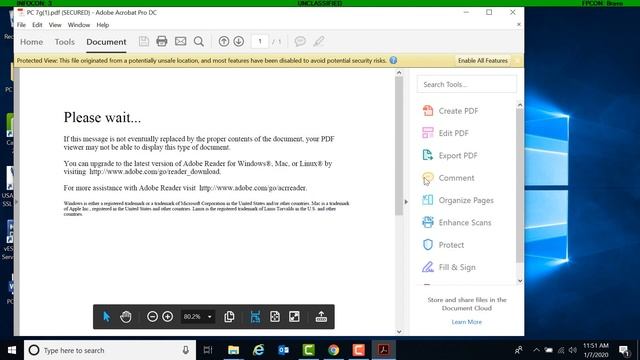Click the Fit one full page icon
640x360 pixels.
[275, 316]
